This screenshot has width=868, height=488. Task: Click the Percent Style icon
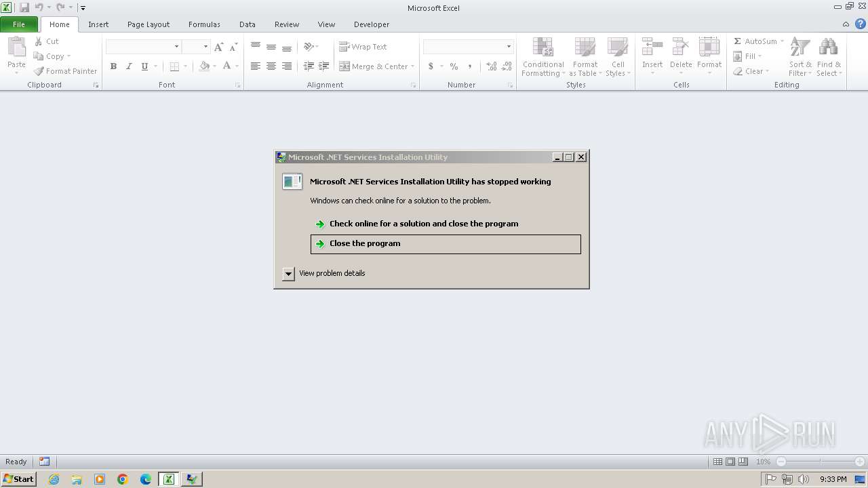[x=454, y=66]
